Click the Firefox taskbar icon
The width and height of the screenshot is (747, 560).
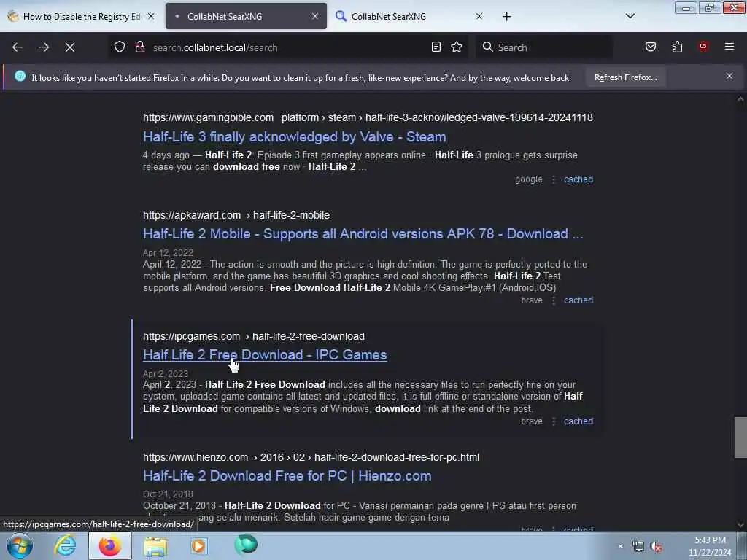coord(109,545)
